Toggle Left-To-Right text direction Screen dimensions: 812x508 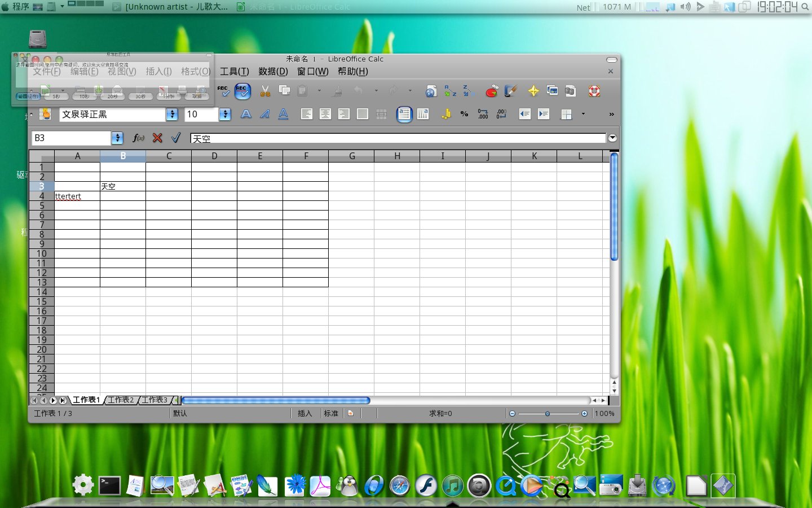click(404, 114)
